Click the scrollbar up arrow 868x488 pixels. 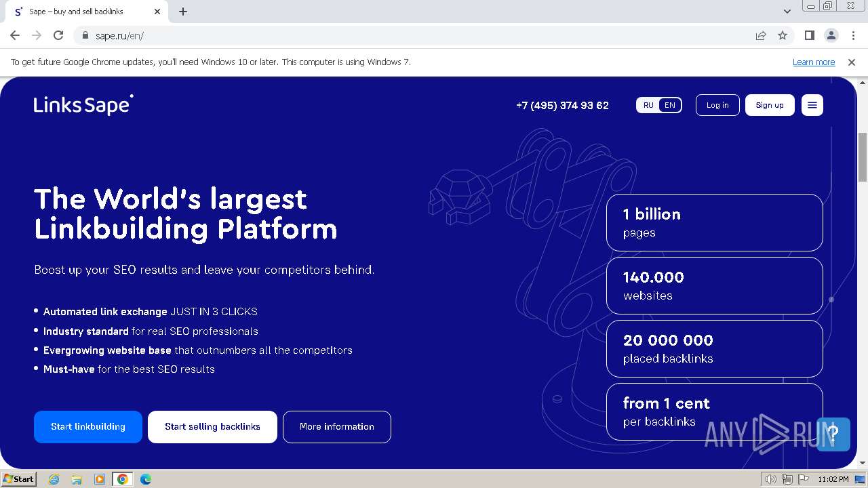click(863, 82)
